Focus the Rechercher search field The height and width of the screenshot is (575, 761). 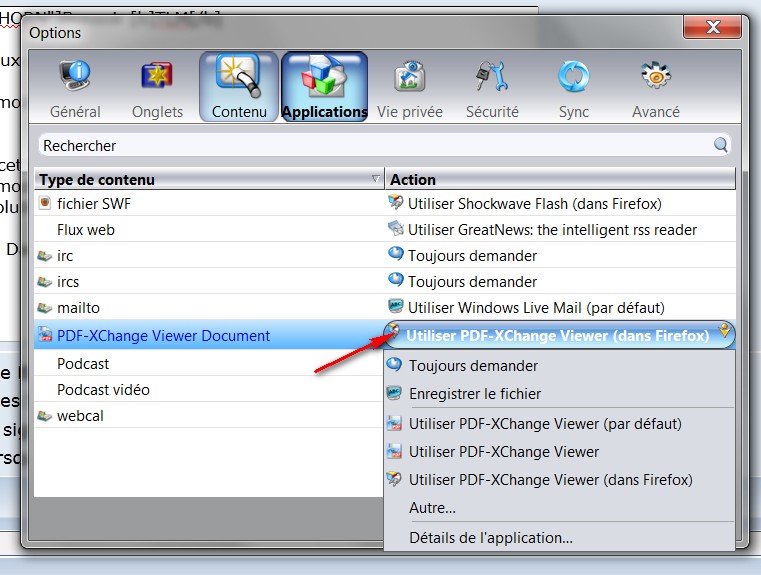click(384, 145)
